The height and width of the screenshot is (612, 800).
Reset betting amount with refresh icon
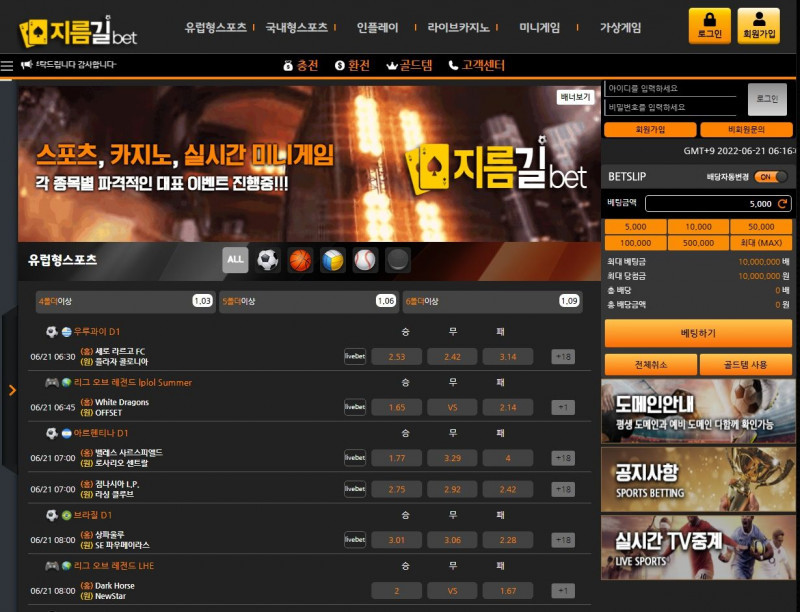click(782, 203)
